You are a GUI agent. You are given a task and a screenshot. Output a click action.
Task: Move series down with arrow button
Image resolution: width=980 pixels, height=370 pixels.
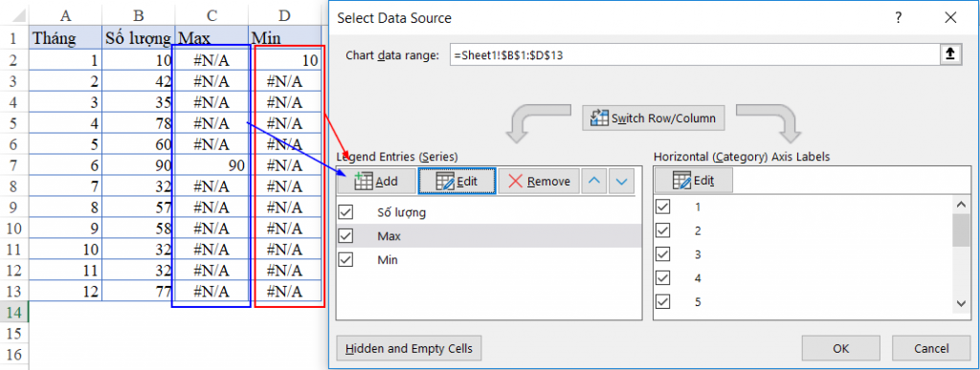620,182
